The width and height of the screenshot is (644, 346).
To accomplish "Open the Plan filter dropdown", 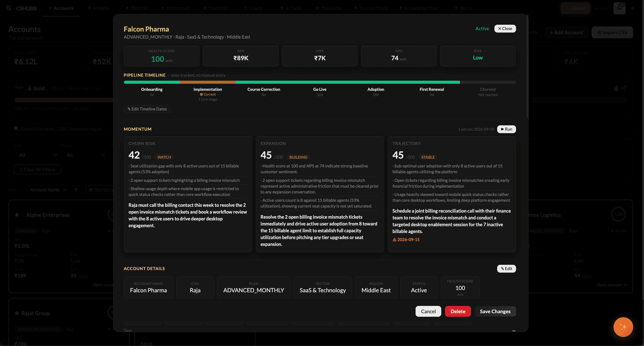I will point(84,155).
